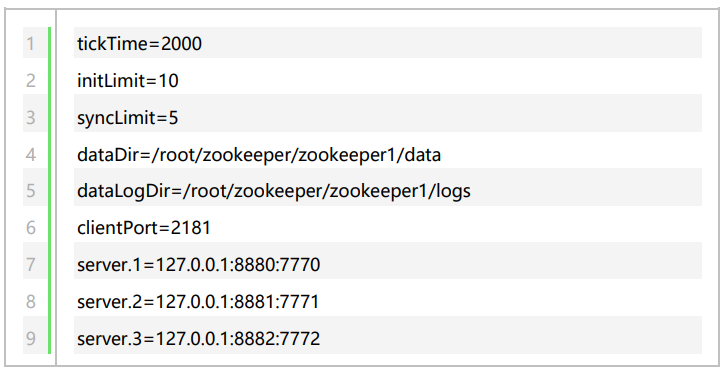
Task: Click empty area right of clientPort line
Action: pos(456,228)
